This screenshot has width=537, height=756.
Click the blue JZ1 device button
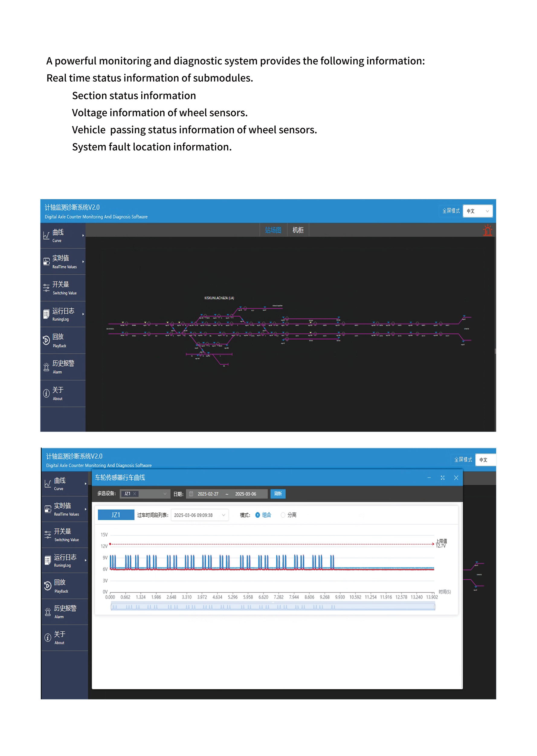[116, 515]
